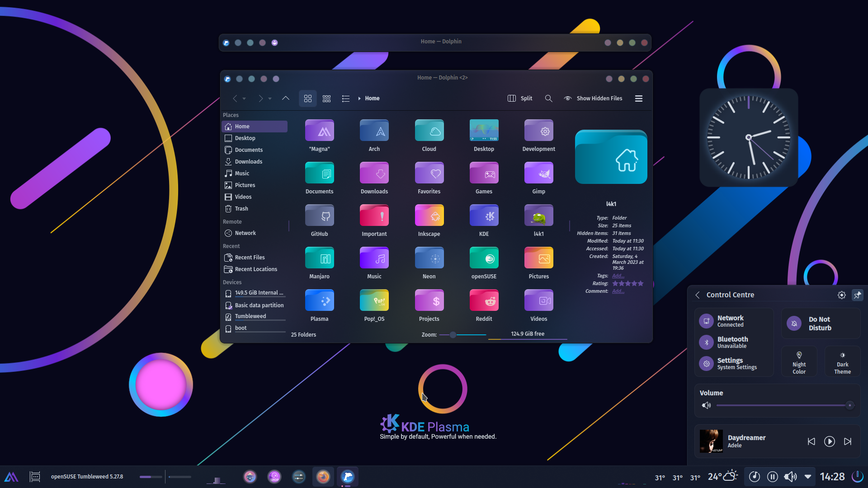Expand system tray hidden icons arrow
The height and width of the screenshot is (488, 868).
pos(808,477)
